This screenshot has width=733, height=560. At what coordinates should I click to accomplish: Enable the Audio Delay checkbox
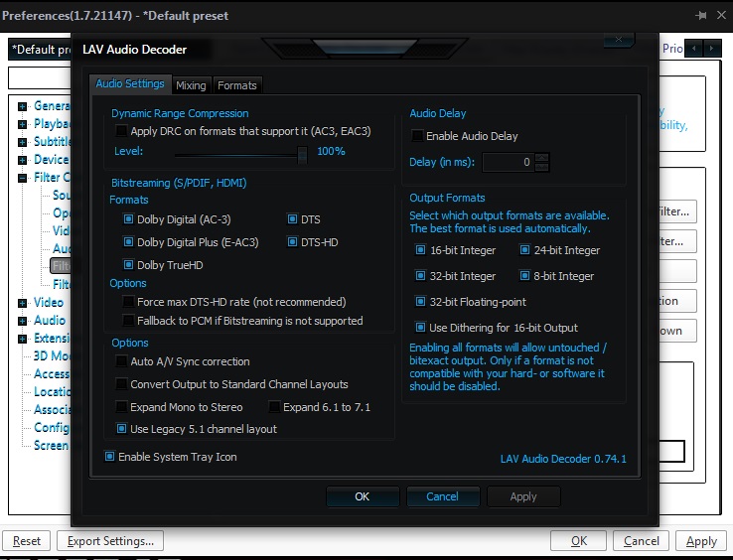(x=416, y=136)
